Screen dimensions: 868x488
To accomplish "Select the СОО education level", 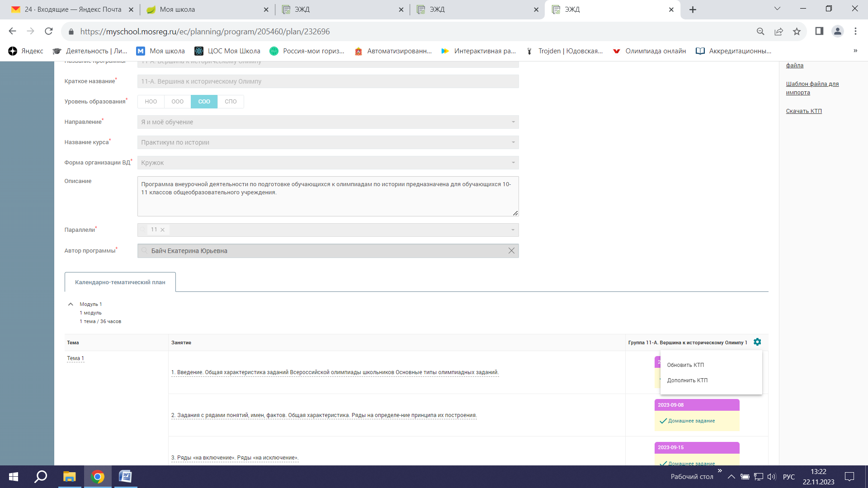I will point(204,102).
